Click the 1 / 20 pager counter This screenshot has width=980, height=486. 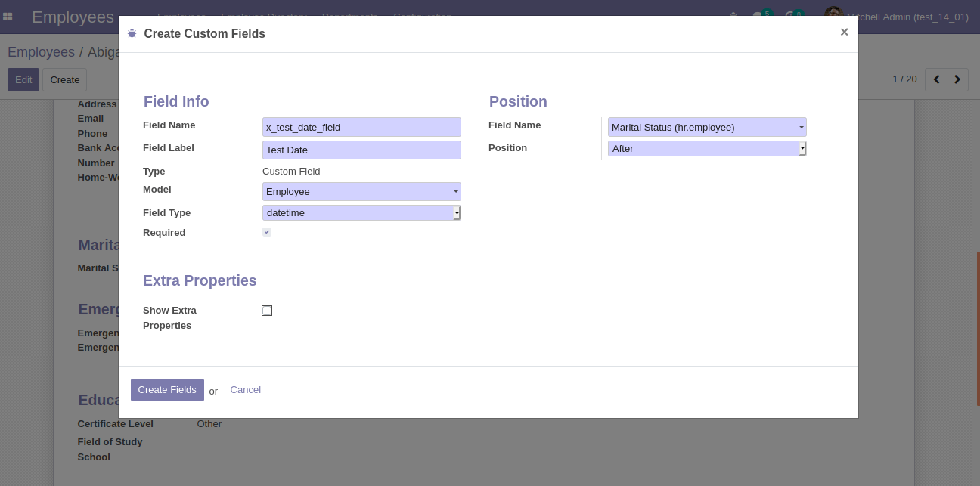tap(904, 79)
